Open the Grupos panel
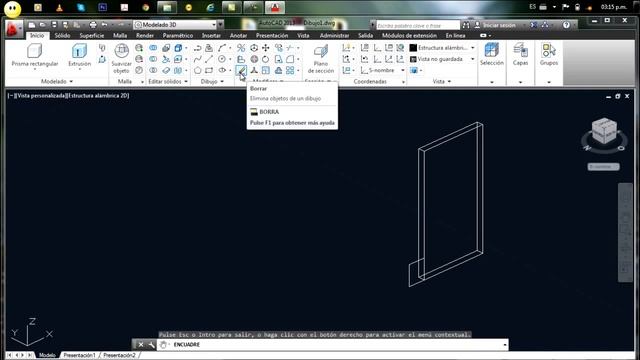640x360 pixels. point(549,55)
